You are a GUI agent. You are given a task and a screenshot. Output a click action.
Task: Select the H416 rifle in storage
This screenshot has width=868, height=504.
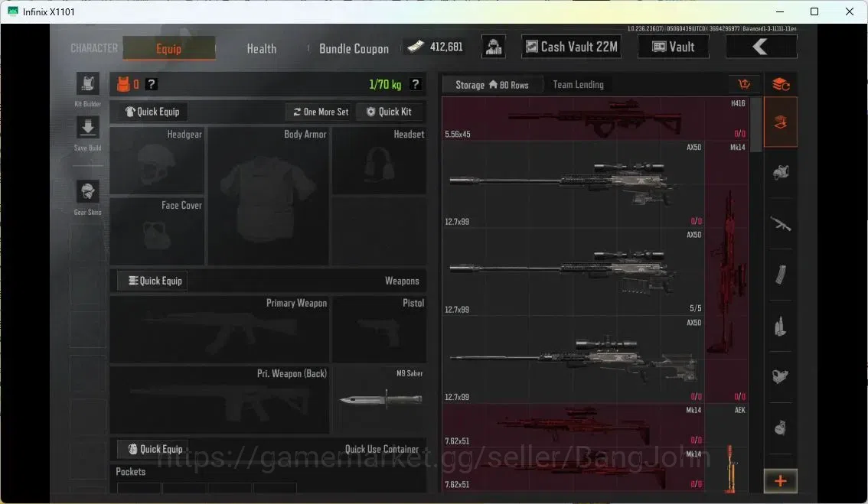click(595, 119)
